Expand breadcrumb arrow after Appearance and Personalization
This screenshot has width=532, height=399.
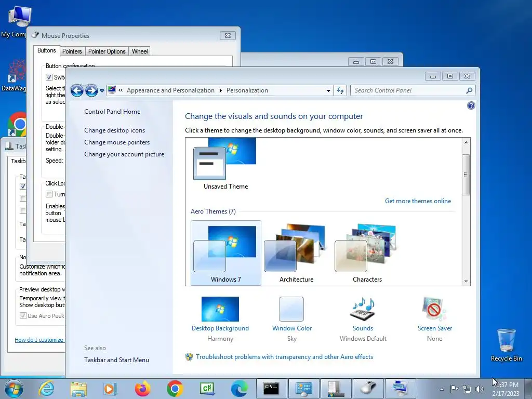pos(220,90)
